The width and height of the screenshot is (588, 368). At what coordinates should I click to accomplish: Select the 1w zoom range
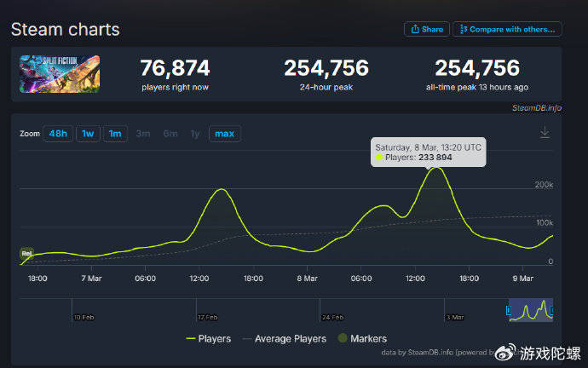(88, 134)
